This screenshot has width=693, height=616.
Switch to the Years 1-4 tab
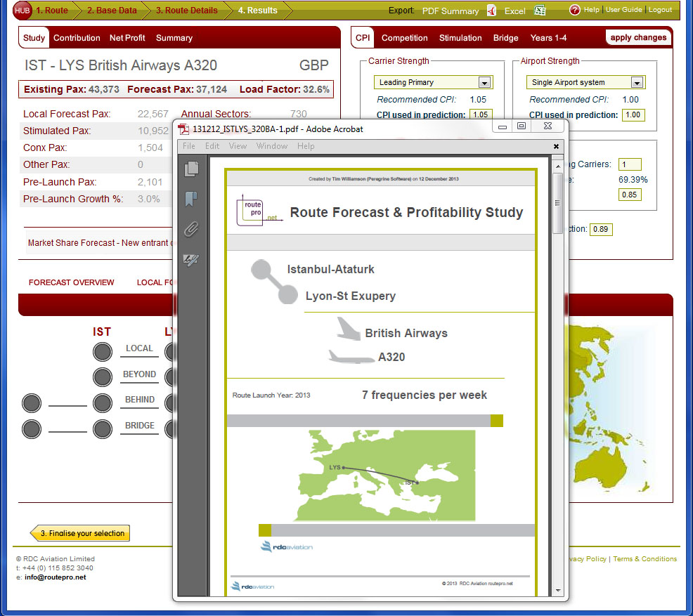pos(548,38)
